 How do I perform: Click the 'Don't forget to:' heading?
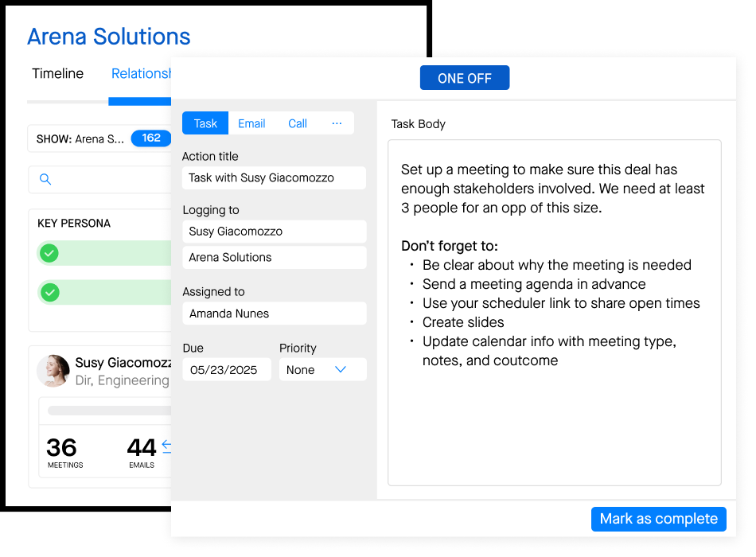pos(450,246)
